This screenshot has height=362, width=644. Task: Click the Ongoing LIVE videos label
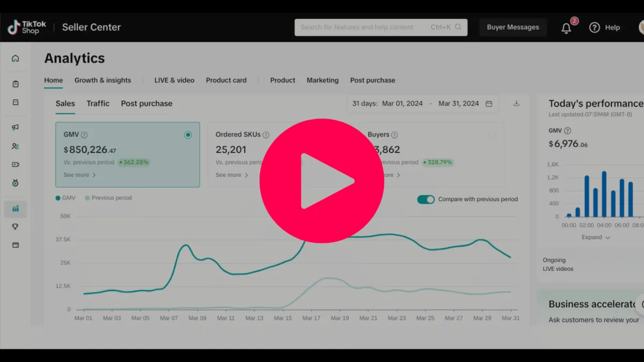pos(558,264)
